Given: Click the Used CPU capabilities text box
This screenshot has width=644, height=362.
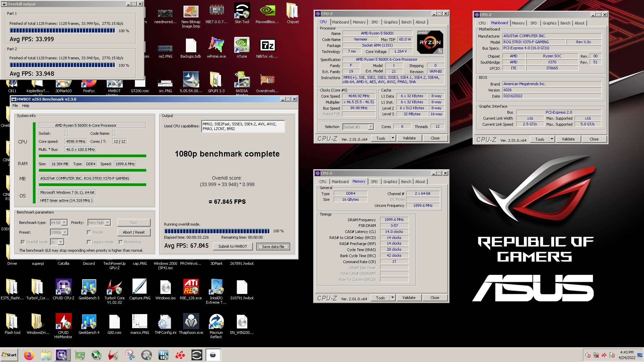Looking at the screenshot, I should tap(243, 126).
